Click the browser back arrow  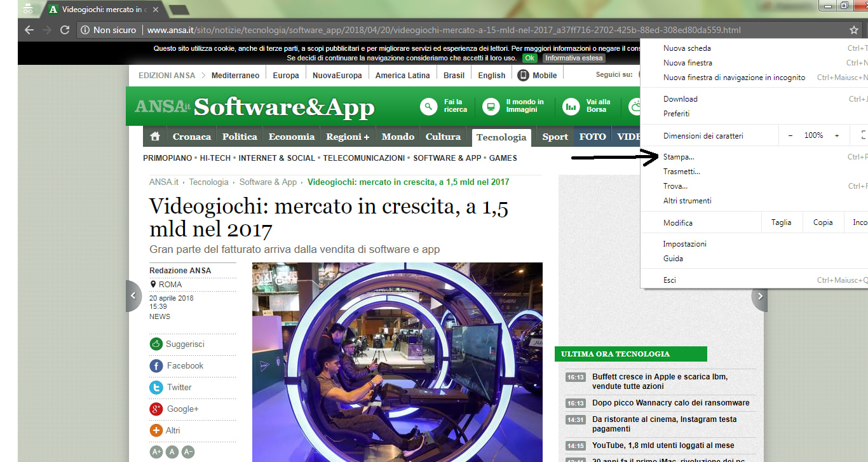coord(29,30)
